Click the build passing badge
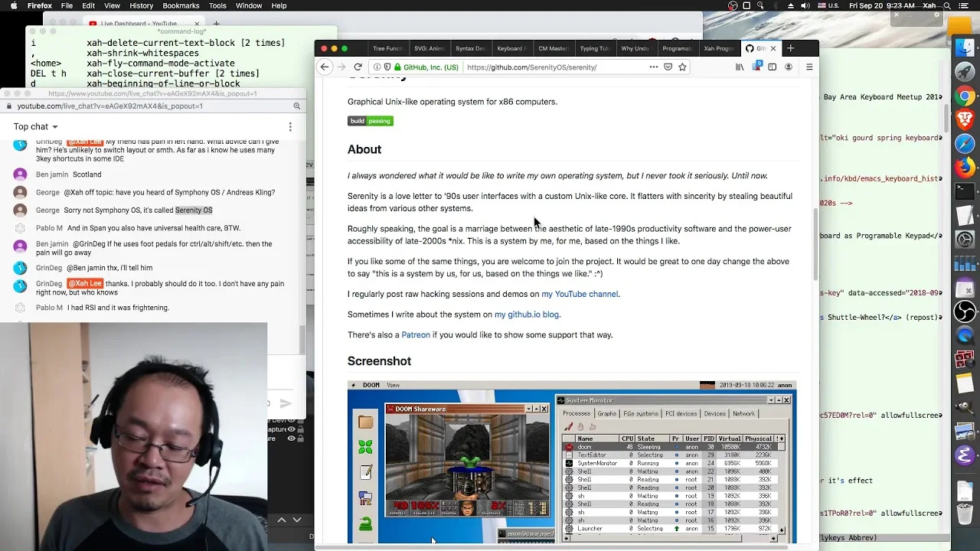 coord(371,121)
